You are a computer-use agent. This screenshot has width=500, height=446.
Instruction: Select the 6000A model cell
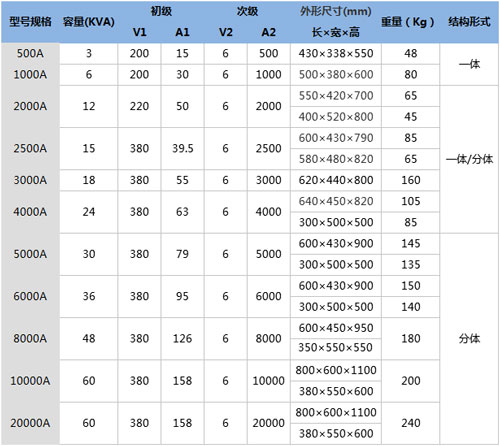pos(30,296)
